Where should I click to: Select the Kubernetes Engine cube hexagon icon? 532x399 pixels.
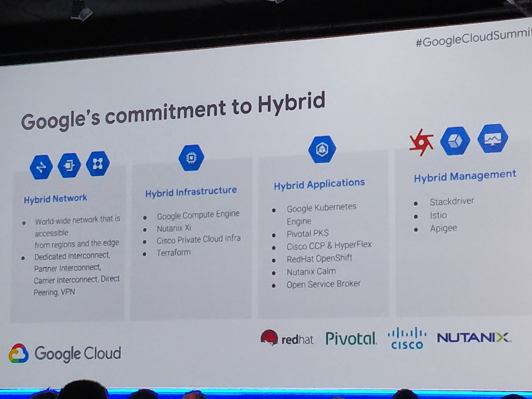pyautogui.click(x=322, y=149)
